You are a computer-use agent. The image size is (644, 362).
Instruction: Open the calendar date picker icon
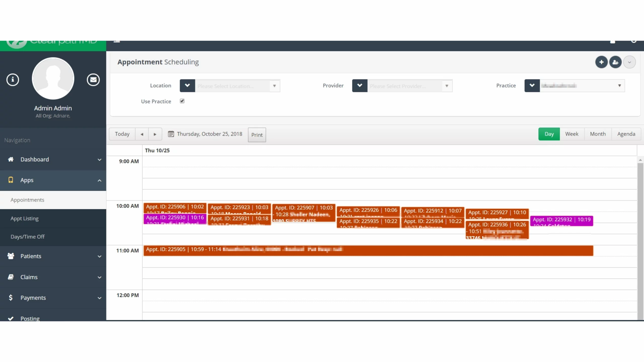(171, 134)
